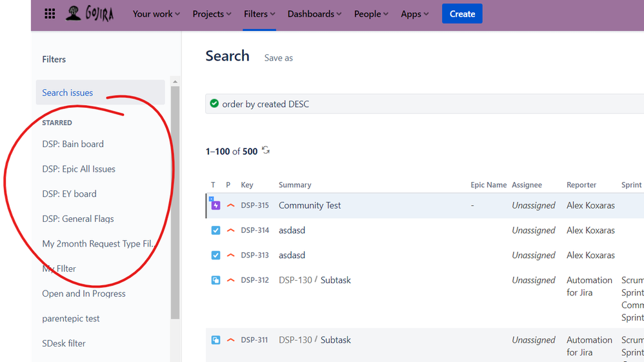Open asdasd summary of DSP-314
Viewport: 644px width, 362px height.
click(x=292, y=230)
